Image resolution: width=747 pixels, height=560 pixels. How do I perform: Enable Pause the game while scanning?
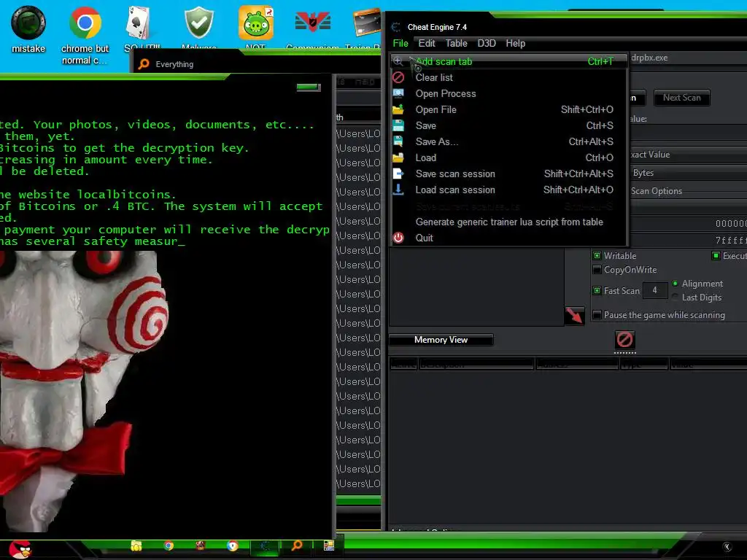[x=597, y=315]
